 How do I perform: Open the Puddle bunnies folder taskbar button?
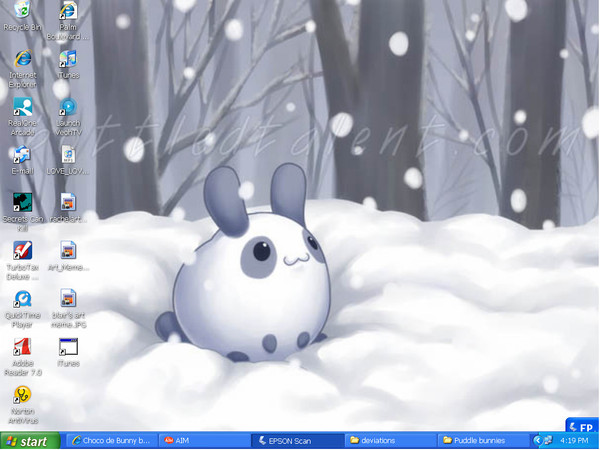coord(484,441)
